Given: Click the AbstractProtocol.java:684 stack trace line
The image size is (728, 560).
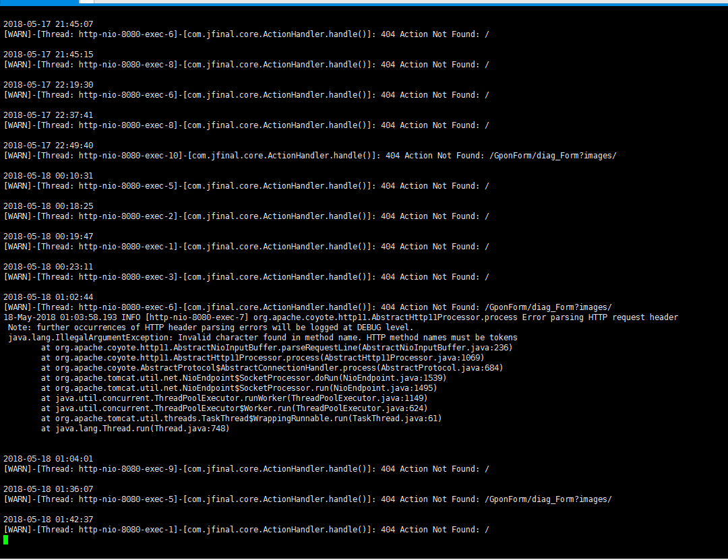Looking at the screenshot, I should pyautogui.click(x=272, y=368).
